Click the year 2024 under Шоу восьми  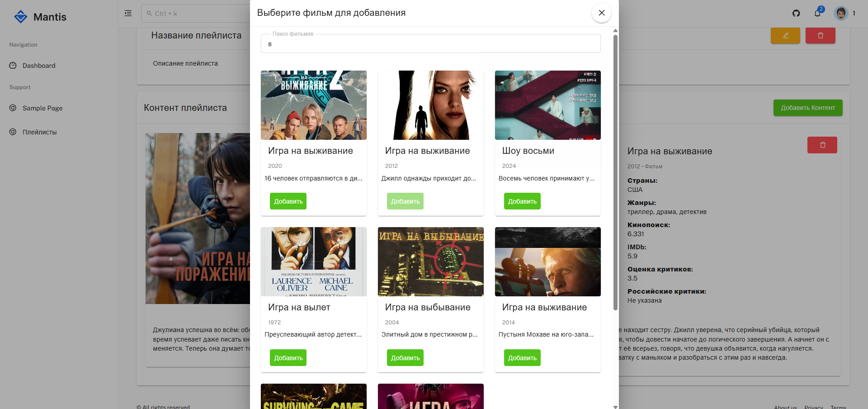(x=509, y=166)
